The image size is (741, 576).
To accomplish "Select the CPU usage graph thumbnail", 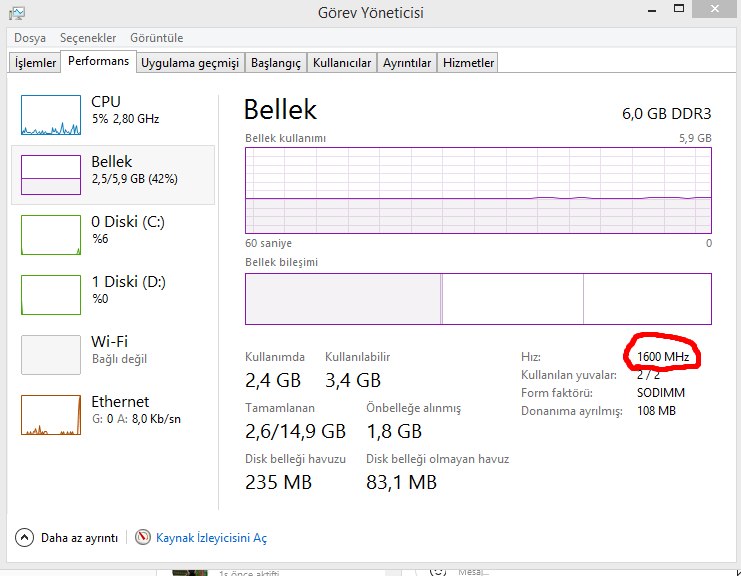I will pos(51,115).
